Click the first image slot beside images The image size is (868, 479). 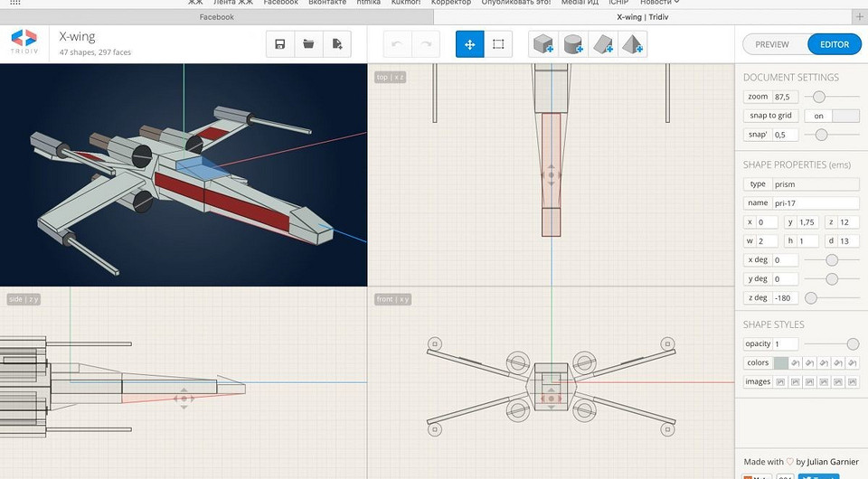[780, 381]
